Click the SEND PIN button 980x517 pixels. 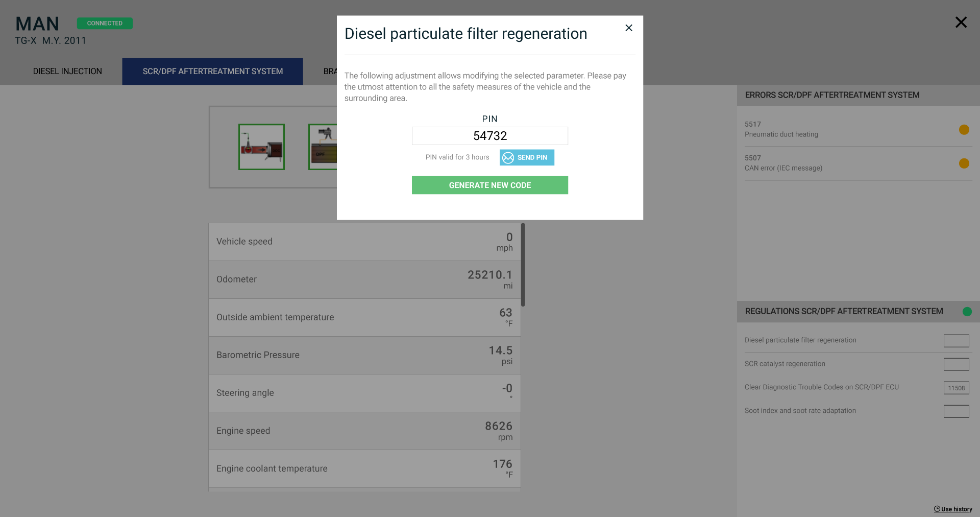527,157
